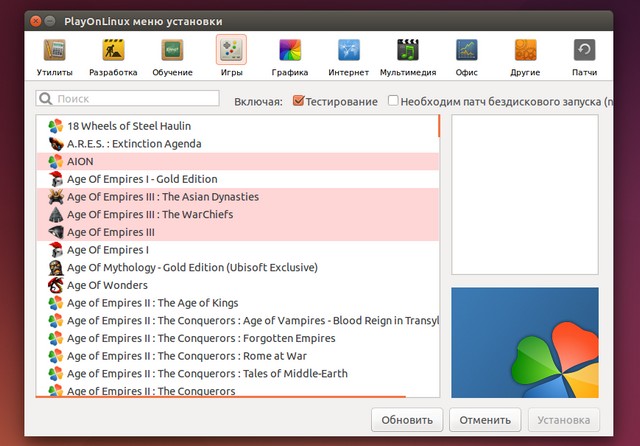The image size is (640, 446).
Task: Click the vertical scrollbar of the game list
Action: [x=439, y=126]
